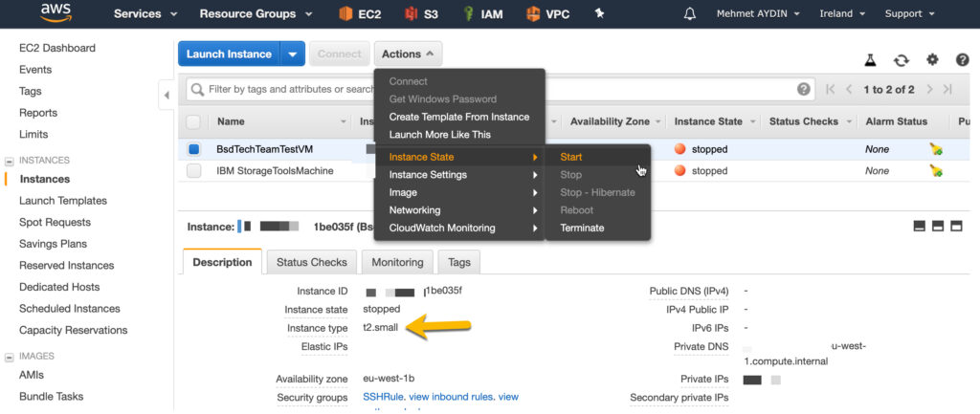Click the pin shortcuts icon
Screen dimensions: 980x414
tap(599, 13)
